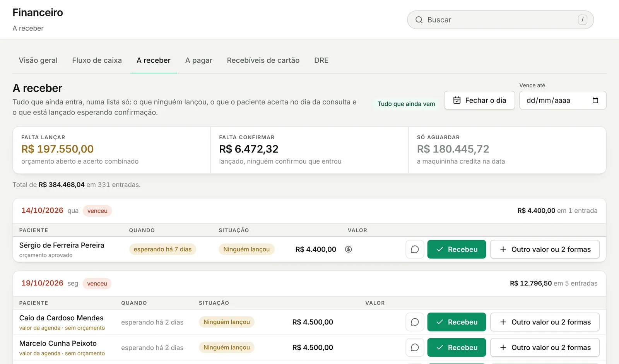Screen dimensions: 619x364
Task: Click esperando há 2 dias in Caio's row
Action: pyautogui.click(x=152, y=322)
